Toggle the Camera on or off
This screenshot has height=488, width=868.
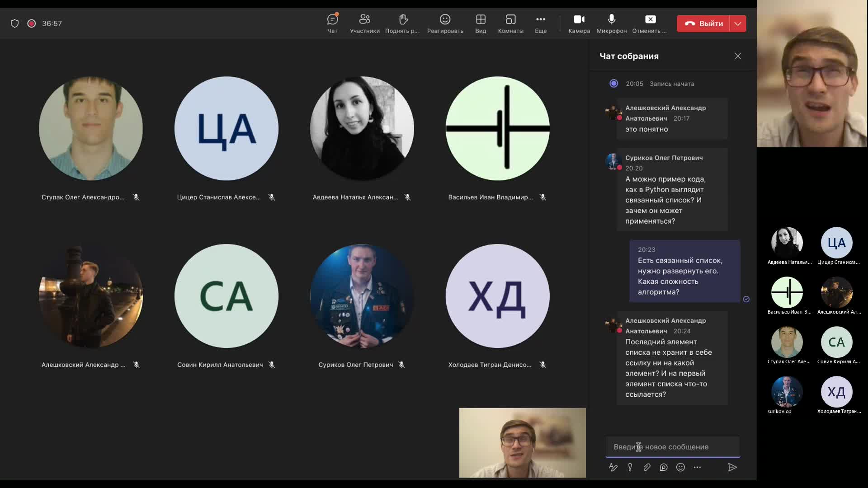click(579, 23)
